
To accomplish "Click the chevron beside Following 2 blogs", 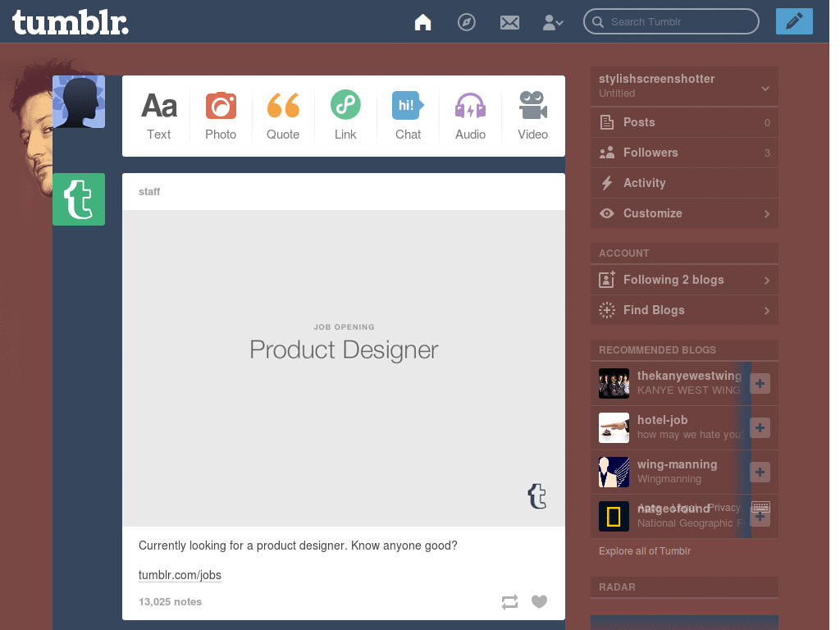I will tap(767, 281).
